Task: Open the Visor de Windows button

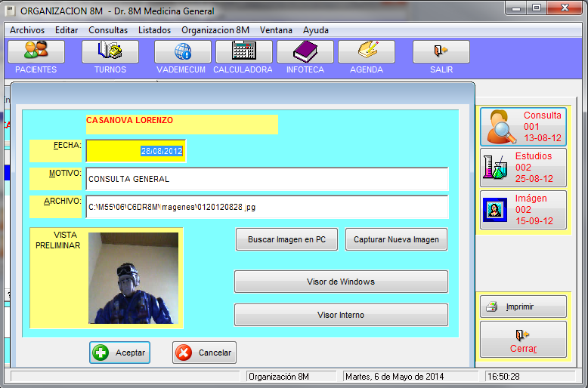Action: (x=341, y=282)
